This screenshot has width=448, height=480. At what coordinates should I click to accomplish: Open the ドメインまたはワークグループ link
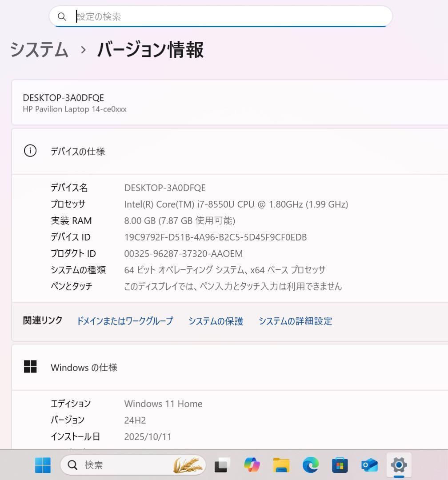click(124, 321)
